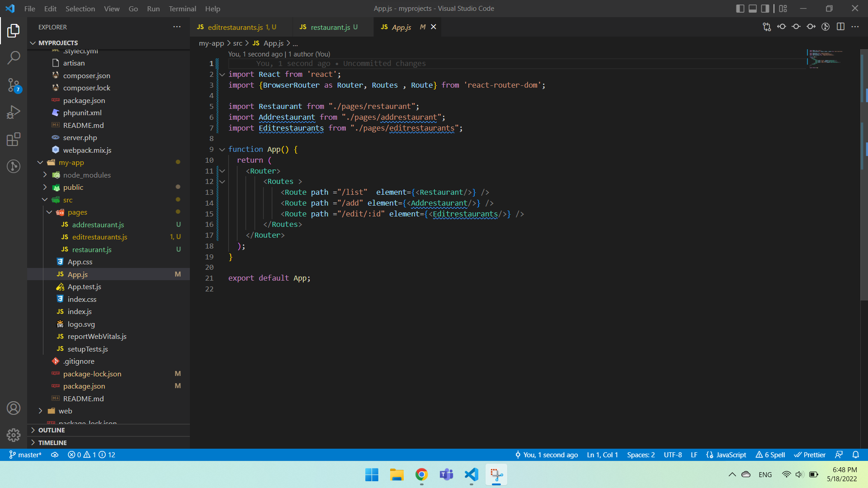Select App.test.js in the file tree
Viewport: 868px width, 488px height.
coord(84,286)
